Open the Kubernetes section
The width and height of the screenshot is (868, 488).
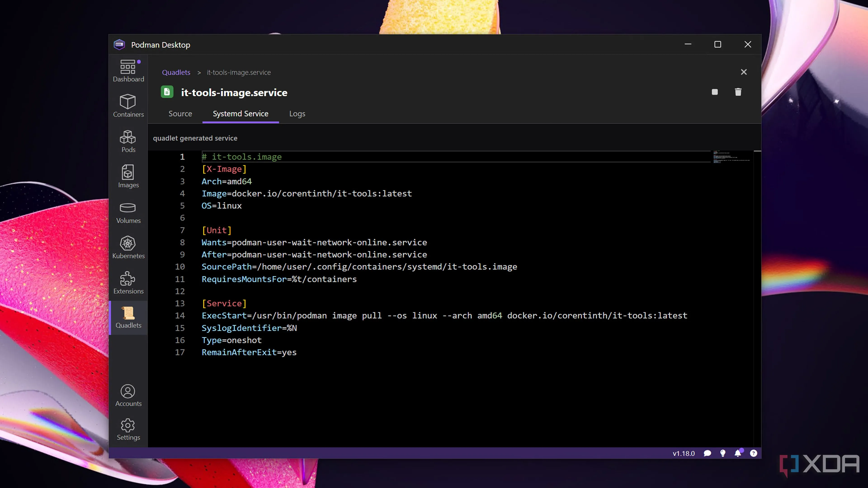pos(128,248)
